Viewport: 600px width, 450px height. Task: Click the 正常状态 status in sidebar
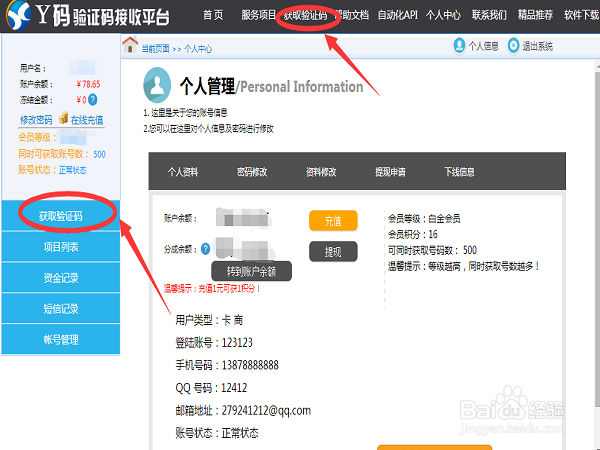(x=72, y=170)
